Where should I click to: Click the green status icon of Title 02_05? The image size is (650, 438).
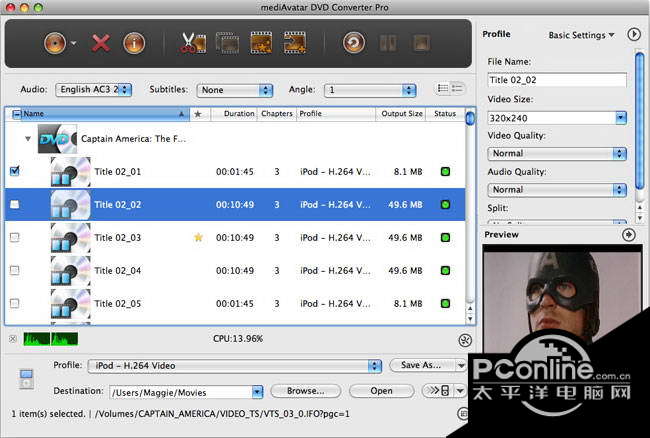[445, 304]
